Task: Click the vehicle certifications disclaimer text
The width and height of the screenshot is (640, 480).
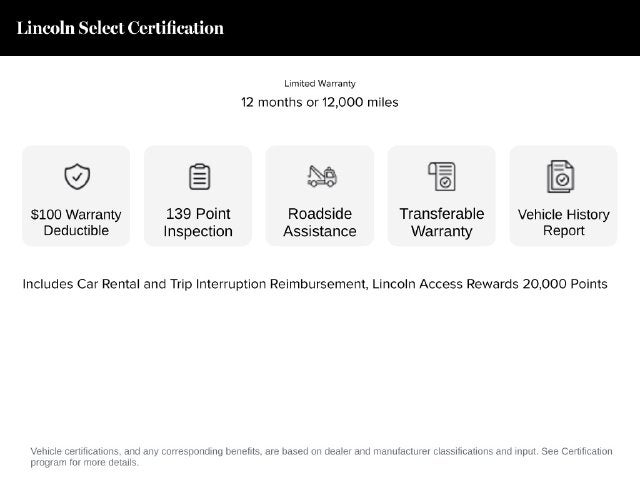Action: point(321,457)
